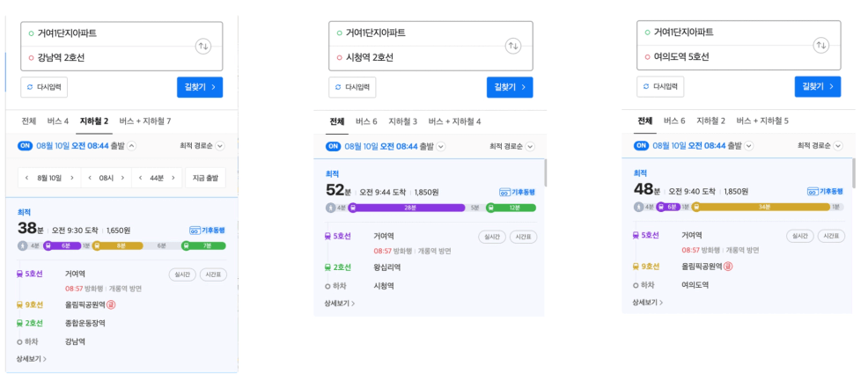Toggle the ON departure switch in 시청역 panel
The height and width of the screenshot is (388, 868).
[x=334, y=146]
